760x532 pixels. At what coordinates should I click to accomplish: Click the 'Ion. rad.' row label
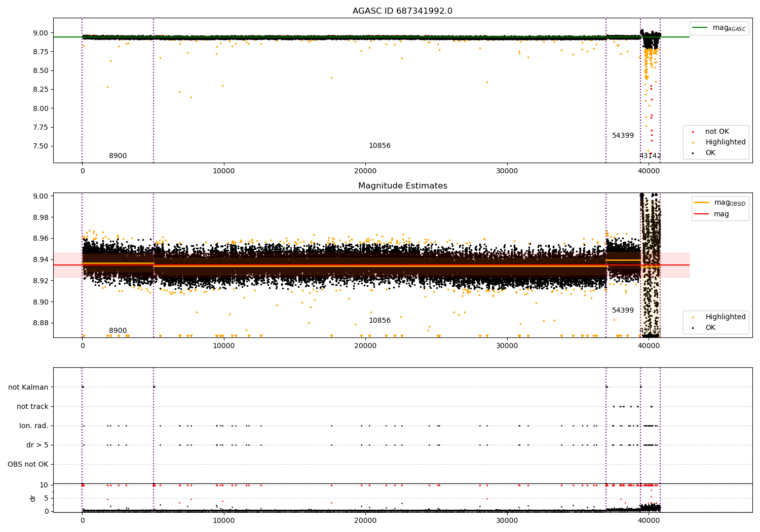pos(34,426)
